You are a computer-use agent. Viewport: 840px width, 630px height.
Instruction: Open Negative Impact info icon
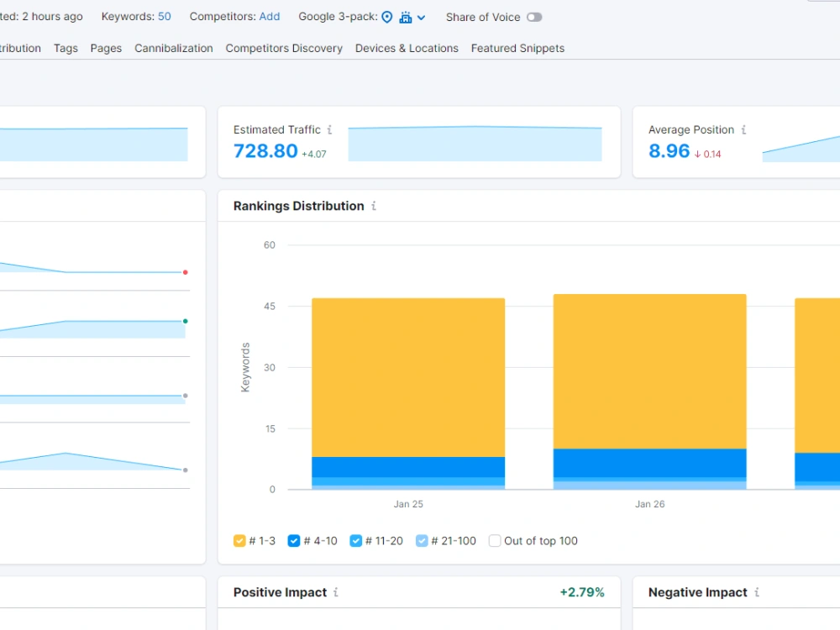pos(757,592)
